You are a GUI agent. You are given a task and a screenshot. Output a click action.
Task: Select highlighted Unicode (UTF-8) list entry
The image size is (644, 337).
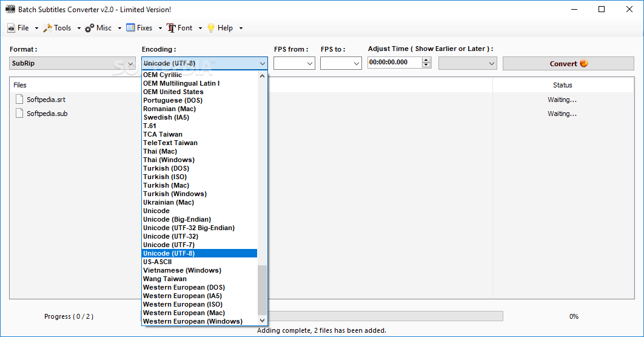[x=200, y=253]
